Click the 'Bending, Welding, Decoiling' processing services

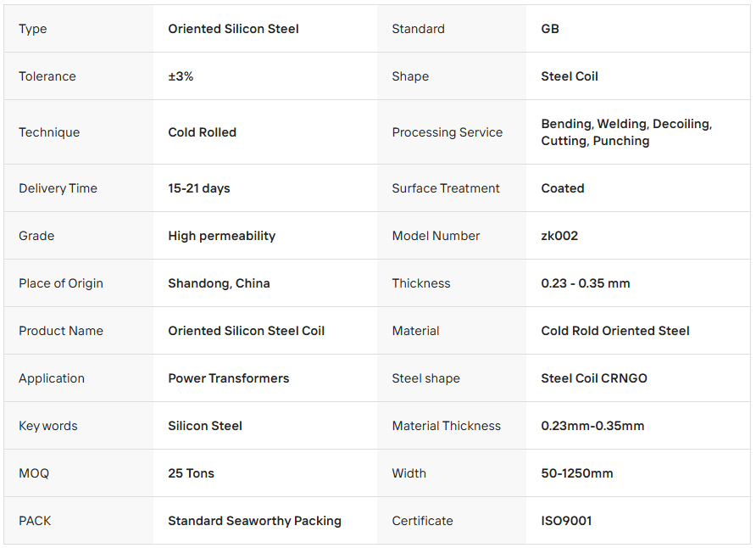tap(626, 124)
